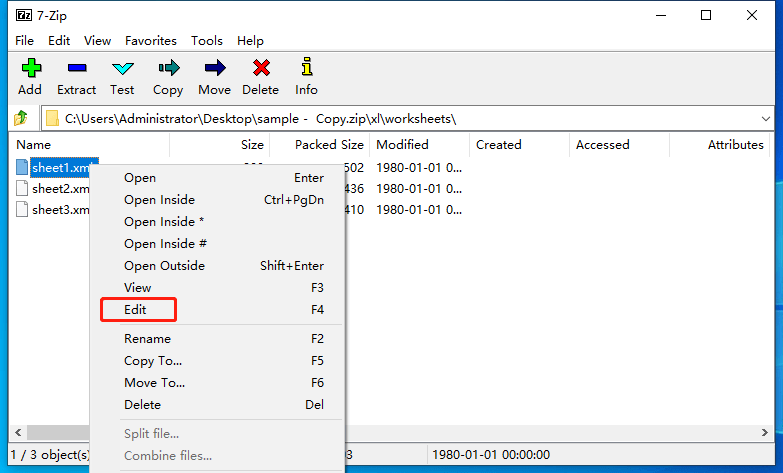
Task: Click the 7-Zip title bar app icon
Action: [24, 15]
